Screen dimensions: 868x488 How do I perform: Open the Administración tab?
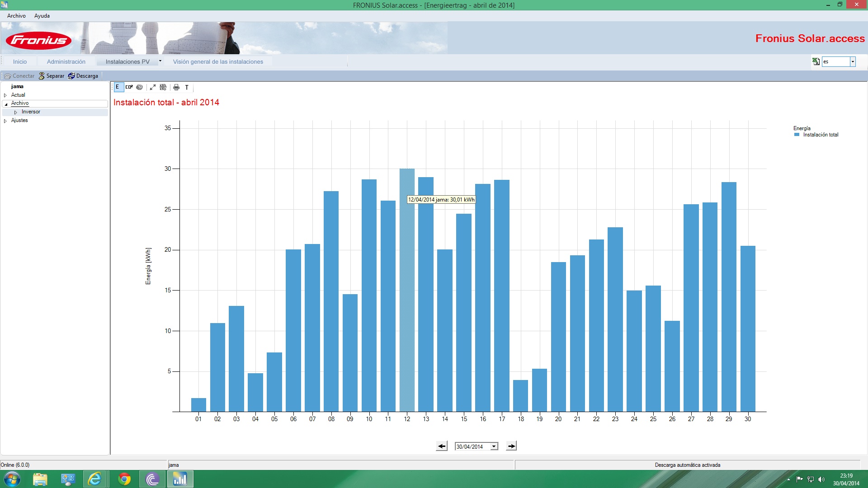[66, 61]
